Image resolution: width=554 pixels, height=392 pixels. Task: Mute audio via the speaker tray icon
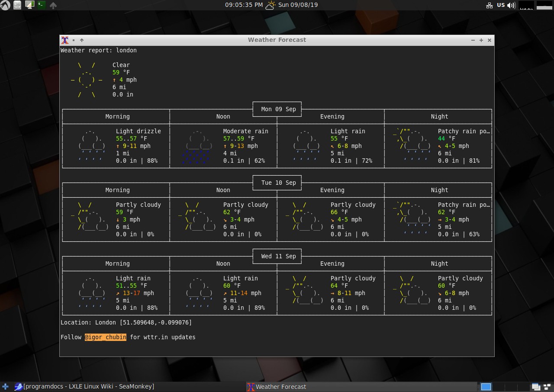pyautogui.click(x=511, y=5)
